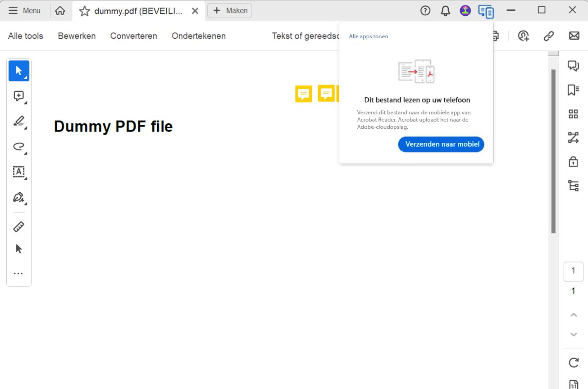Click Verzenden naar mobiel button
Viewport: 588px width, 389px height.
pyautogui.click(x=441, y=145)
